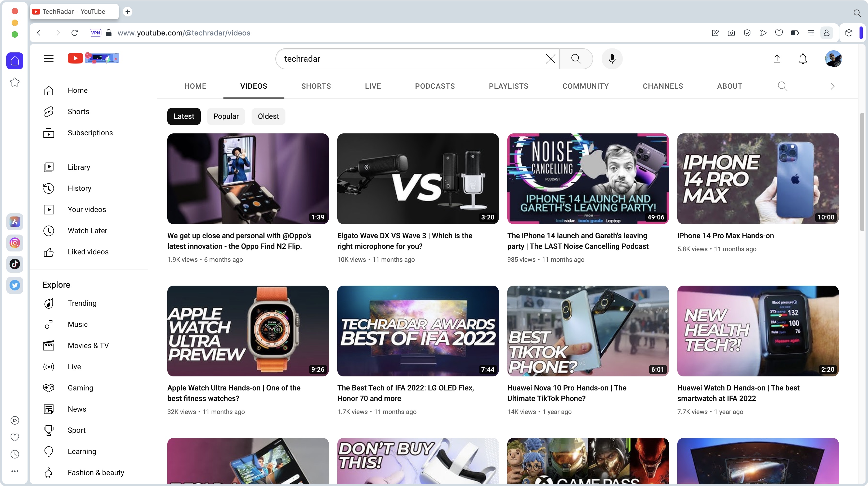Screen dimensions: 868x486
Task: Switch to the LIVE tab
Action: pos(373,86)
